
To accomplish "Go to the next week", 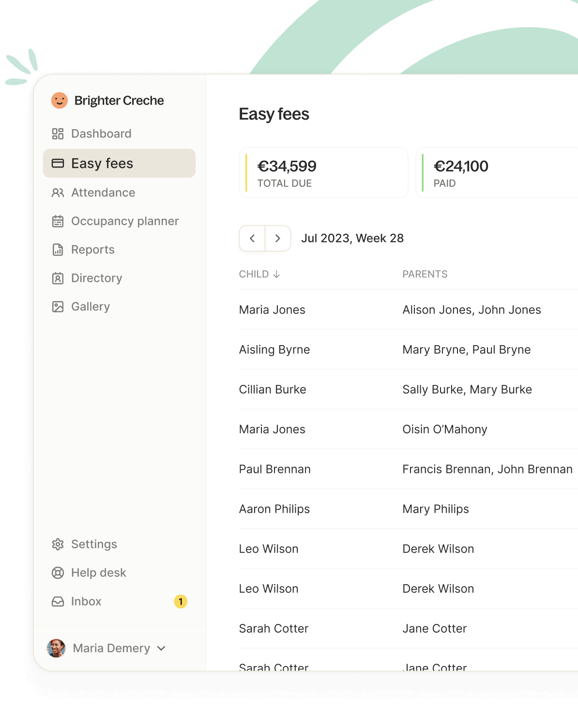I will tap(278, 238).
